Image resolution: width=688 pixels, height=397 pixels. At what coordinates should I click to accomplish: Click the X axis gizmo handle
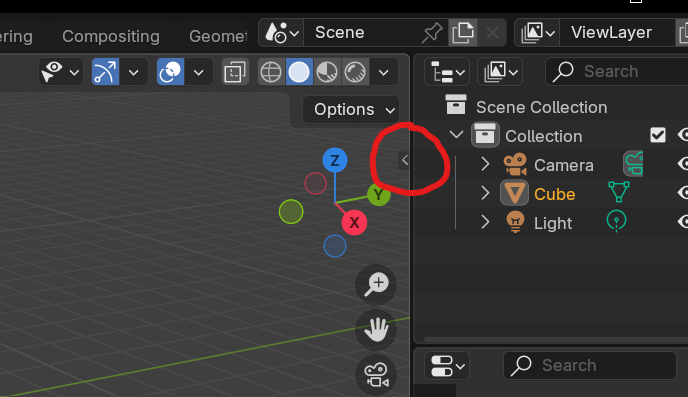click(354, 222)
